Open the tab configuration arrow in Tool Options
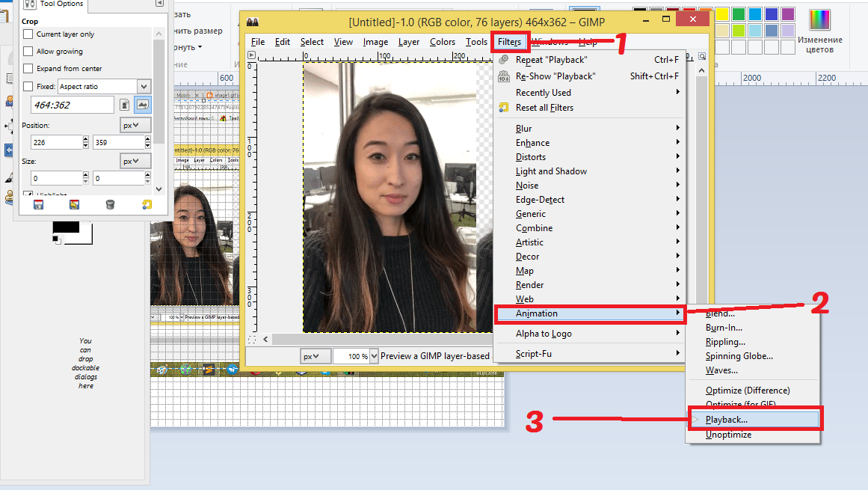868x490 pixels. 159,3
